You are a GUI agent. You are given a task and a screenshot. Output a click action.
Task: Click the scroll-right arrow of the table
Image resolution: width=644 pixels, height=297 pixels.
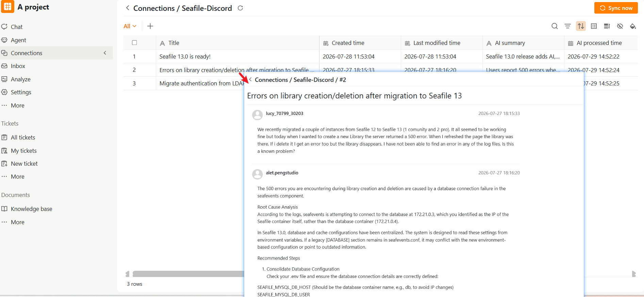coord(634,274)
